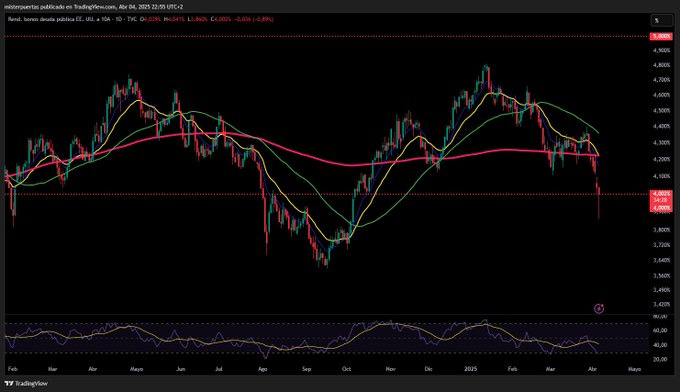Click the 4,800% price axis value
The image size is (680, 392).
coord(661,65)
